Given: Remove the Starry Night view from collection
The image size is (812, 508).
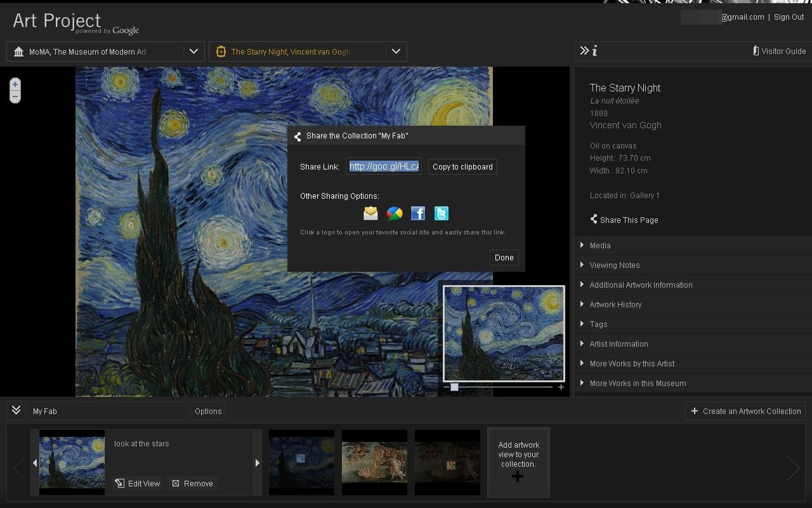Looking at the screenshot, I should [x=193, y=483].
